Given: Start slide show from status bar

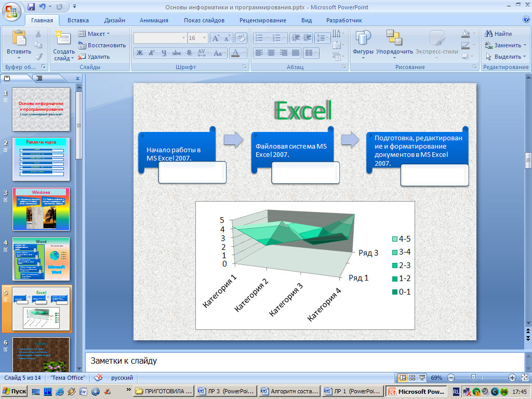Looking at the screenshot, I should (422, 378).
